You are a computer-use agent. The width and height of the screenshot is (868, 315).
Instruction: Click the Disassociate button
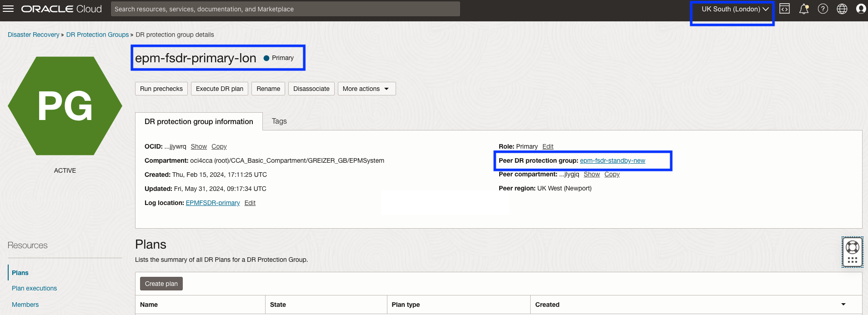pyautogui.click(x=311, y=89)
